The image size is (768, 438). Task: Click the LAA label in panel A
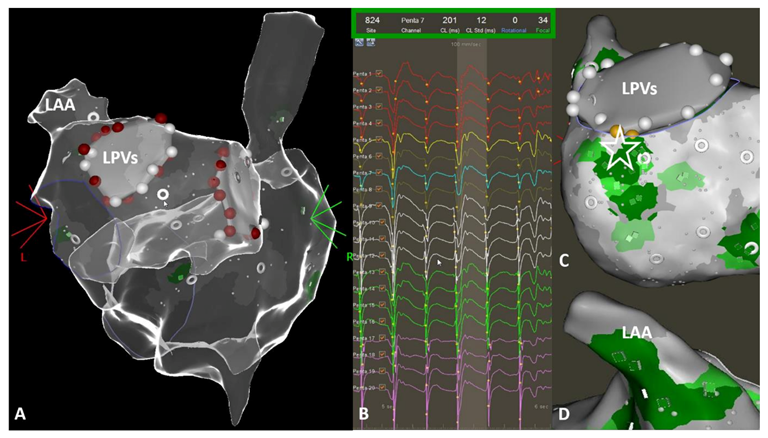point(60,104)
